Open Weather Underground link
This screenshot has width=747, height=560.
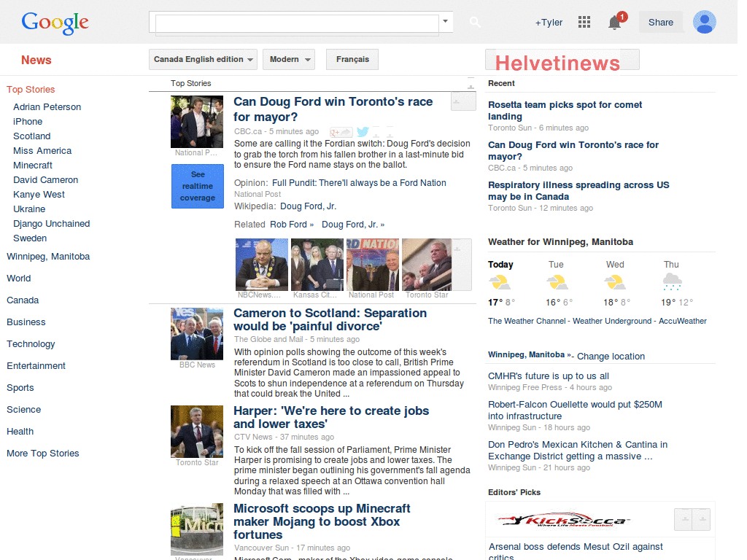point(612,321)
